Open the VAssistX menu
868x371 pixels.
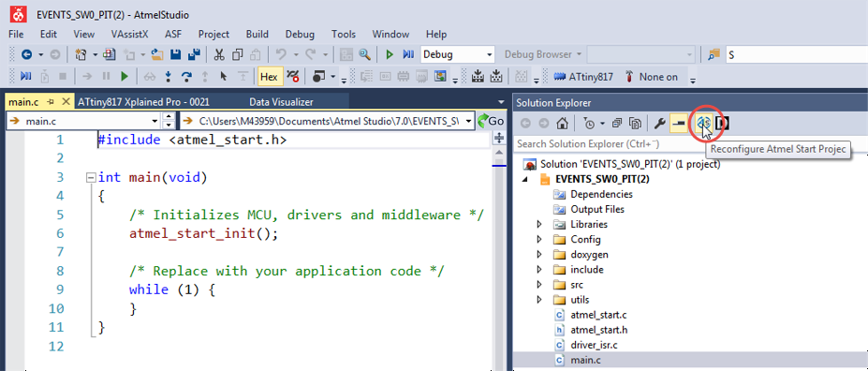click(x=129, y=34)
